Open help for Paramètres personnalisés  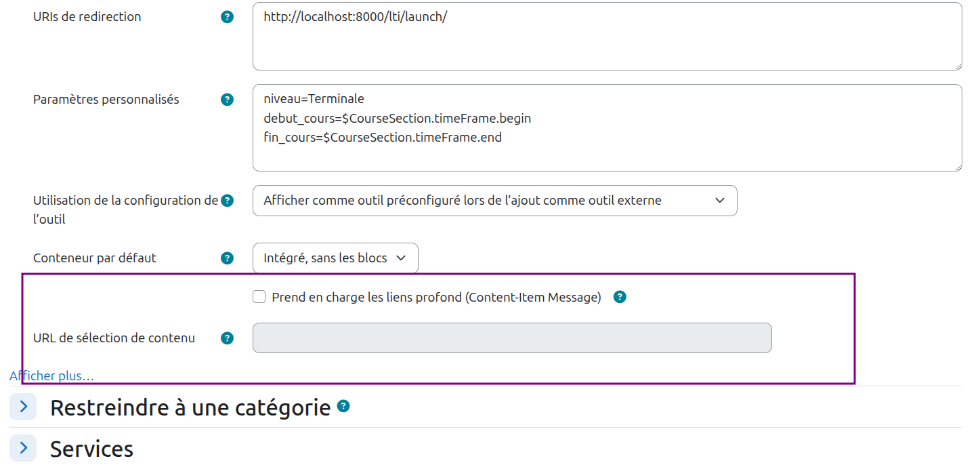pos(226,99)
